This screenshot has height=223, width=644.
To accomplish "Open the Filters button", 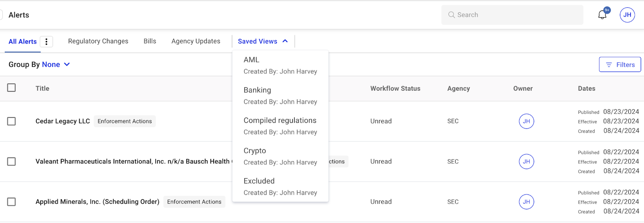I will 620,64.
